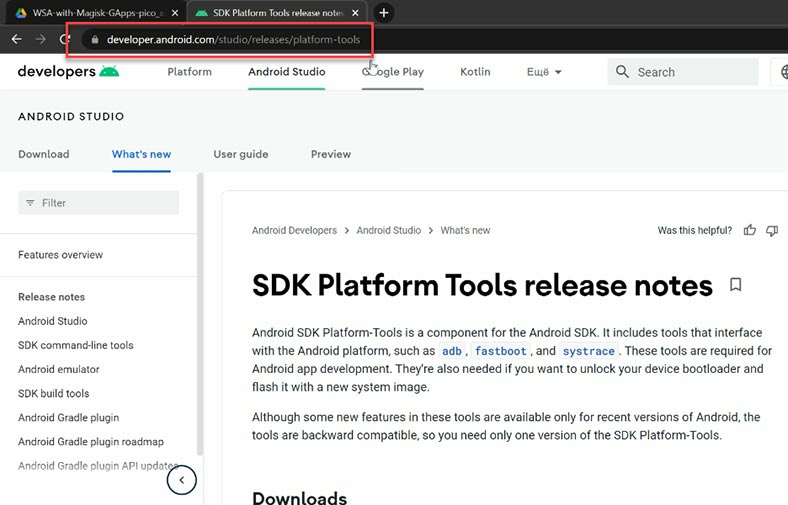Open the Google Play nav item
Screen dimensions: 788x505
[x=393, y=72]
